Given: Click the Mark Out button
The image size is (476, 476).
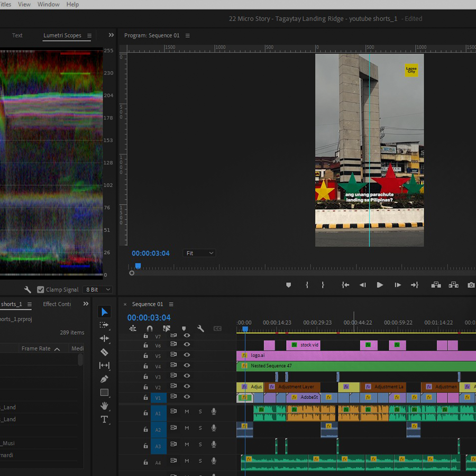Looking at the screenshot, I should (323, 285).
